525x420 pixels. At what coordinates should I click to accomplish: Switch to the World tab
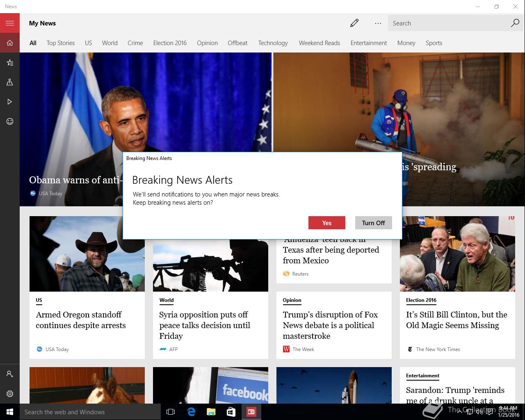point(110,43)
